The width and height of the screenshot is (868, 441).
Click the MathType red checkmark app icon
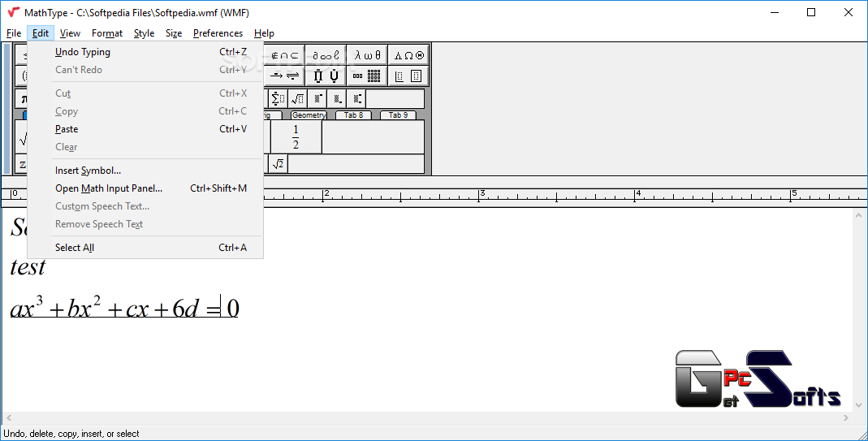[x=13, y=12]
